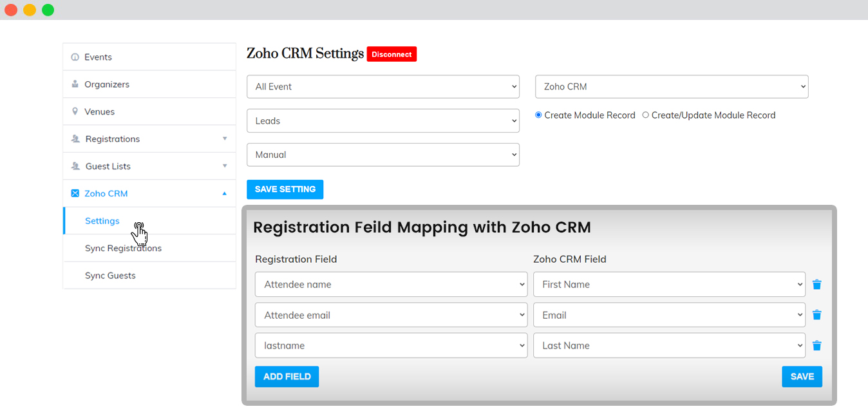Click the Venues pin icon
868x409 pixels.
point(75,111)
